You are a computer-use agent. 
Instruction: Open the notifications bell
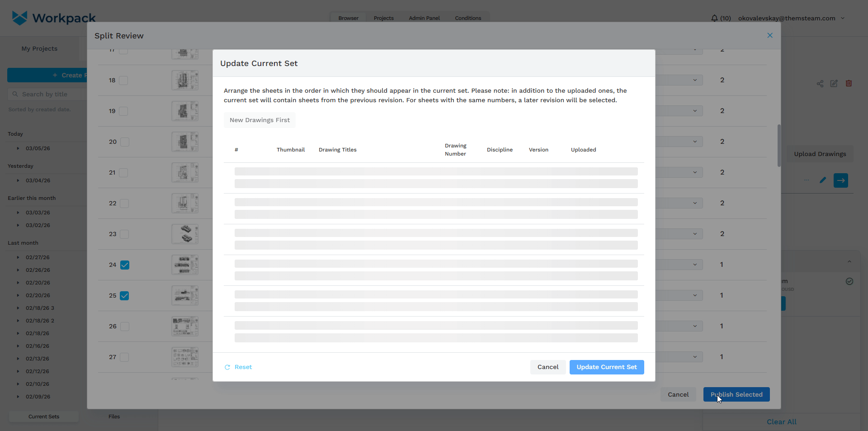tap(714, 18)
